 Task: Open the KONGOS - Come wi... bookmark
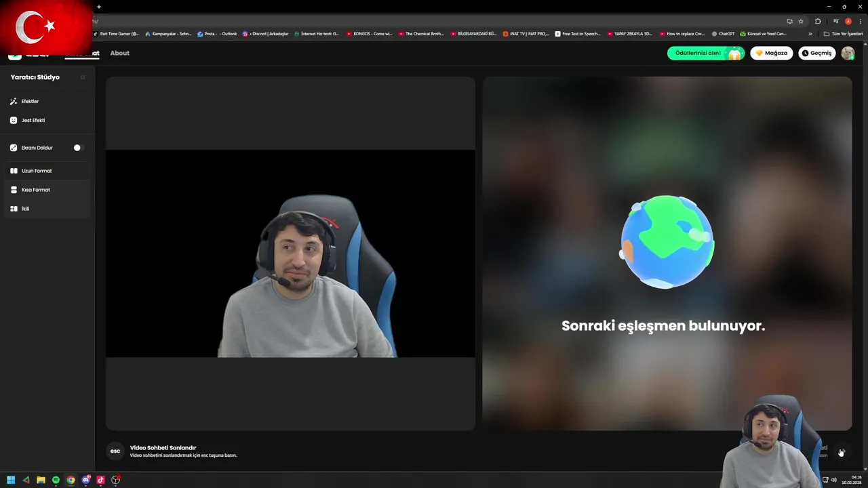click(369, 34)
